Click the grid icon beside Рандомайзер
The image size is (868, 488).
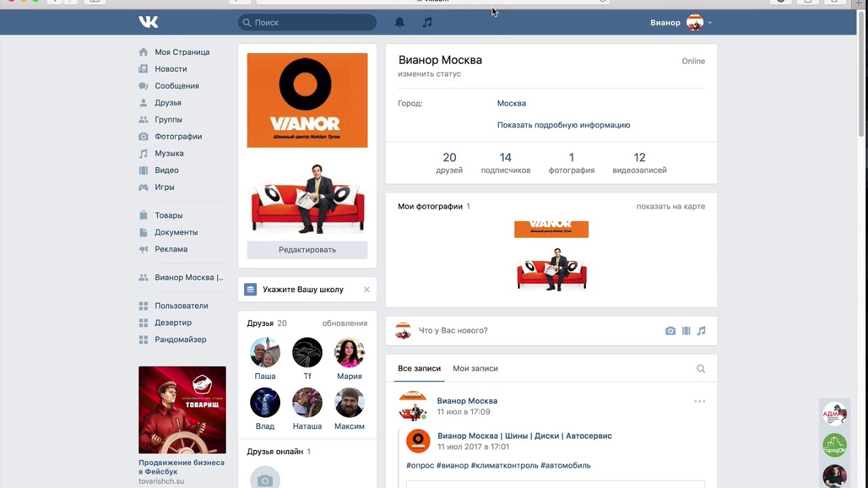[x=143, y=340]
